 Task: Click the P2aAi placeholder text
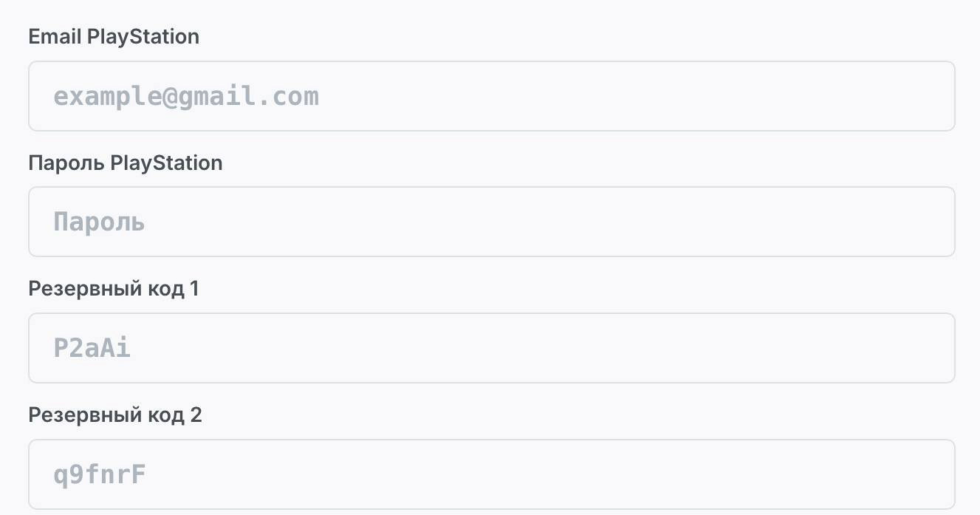[92, 348]
